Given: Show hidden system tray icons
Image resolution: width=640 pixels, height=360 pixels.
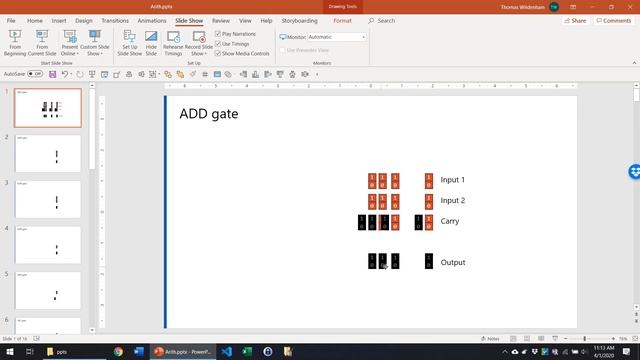Looking at the screenshot, I should [x=504, y=351].
